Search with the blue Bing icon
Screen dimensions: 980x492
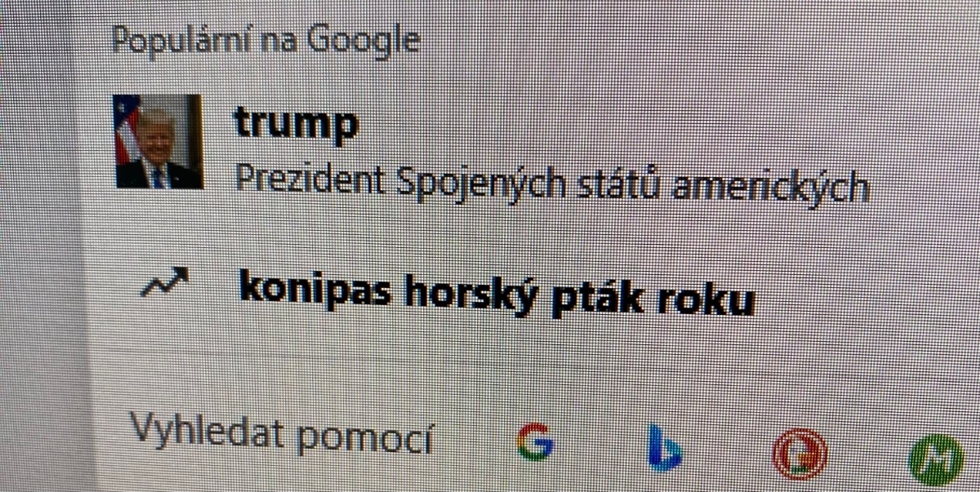pos(665,448)
